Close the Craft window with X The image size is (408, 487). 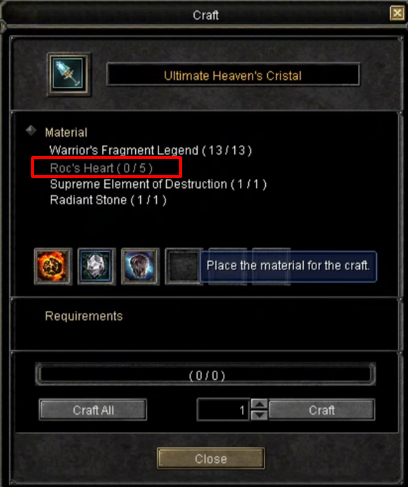(397, 14)
